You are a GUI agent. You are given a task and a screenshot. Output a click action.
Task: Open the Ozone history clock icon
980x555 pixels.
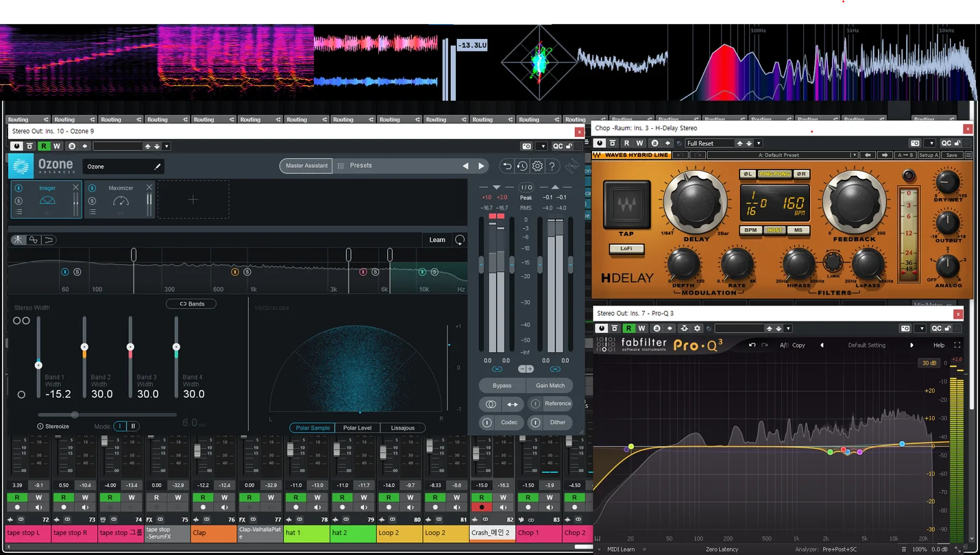522,166
